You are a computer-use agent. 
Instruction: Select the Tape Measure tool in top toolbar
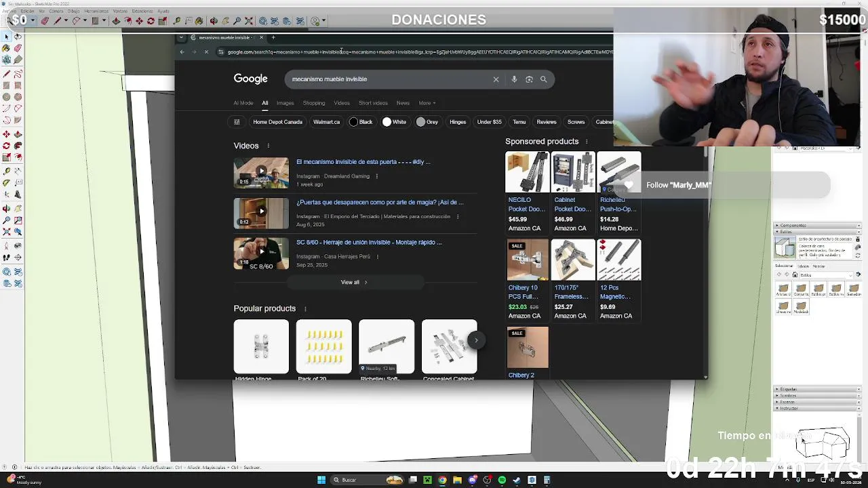[177, 20]
